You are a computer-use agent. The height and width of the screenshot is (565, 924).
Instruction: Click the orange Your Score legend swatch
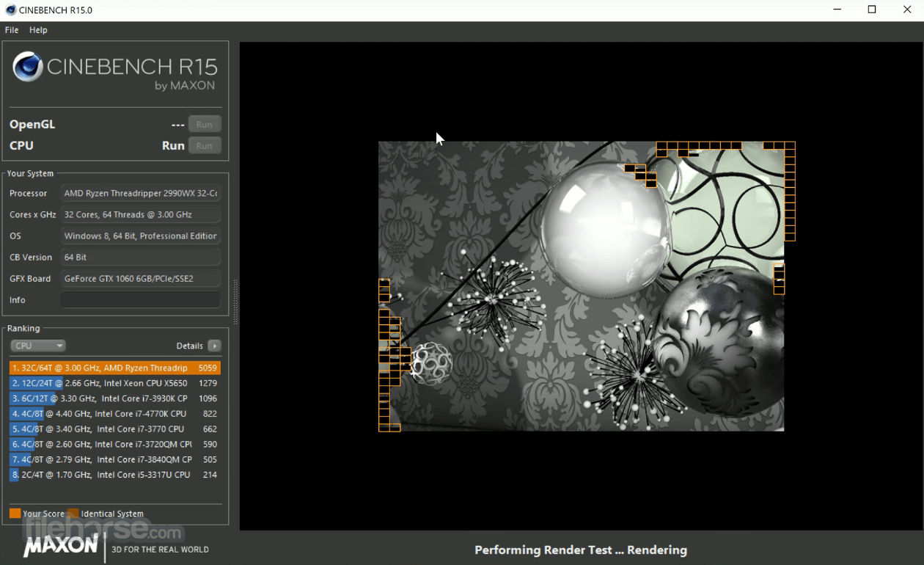click(15, 514)
